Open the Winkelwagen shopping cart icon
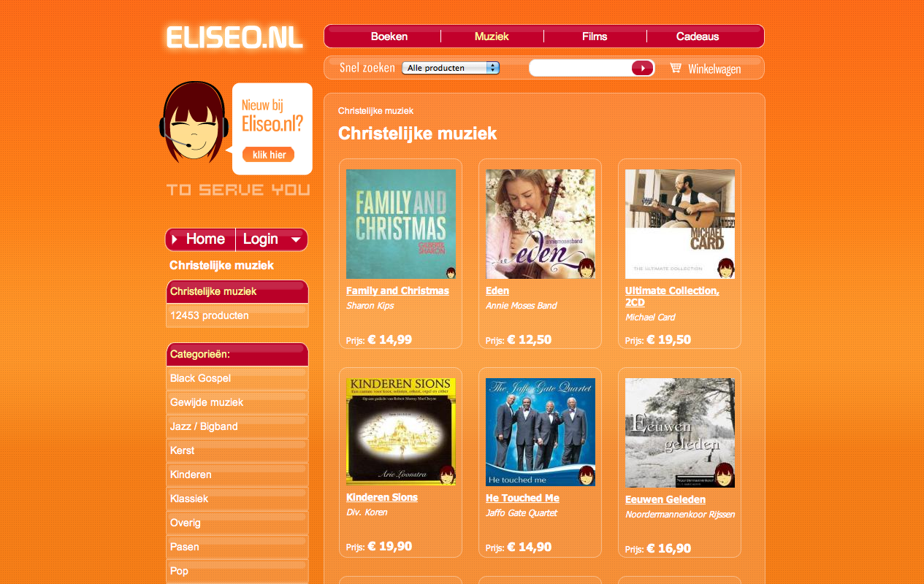This screenshot has width=924, height=584. pos(676,68)
